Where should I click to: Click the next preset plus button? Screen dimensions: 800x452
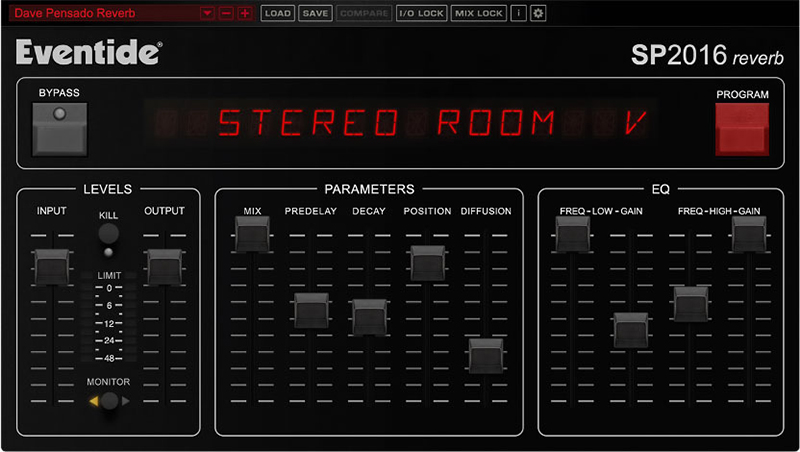[245, 13]
